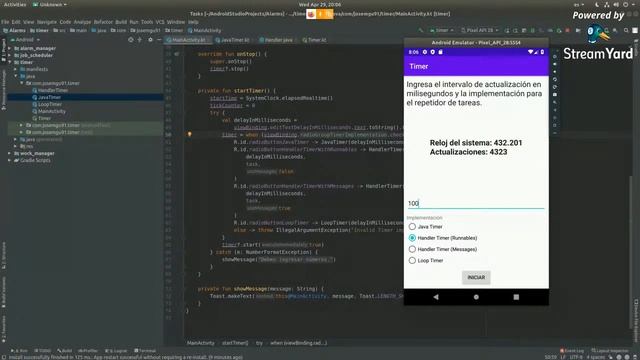Tap the emulator Overview square button
640x360 pixels.
(516, 297)
